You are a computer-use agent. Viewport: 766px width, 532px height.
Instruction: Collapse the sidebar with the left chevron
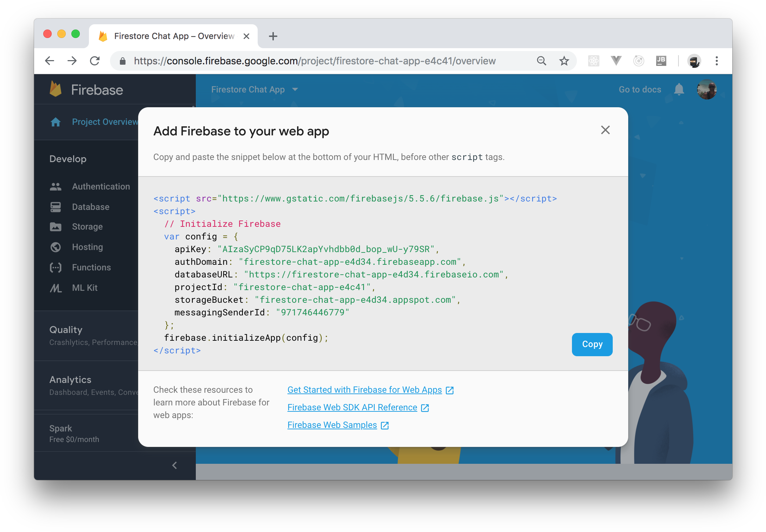[x=174, y=465]
